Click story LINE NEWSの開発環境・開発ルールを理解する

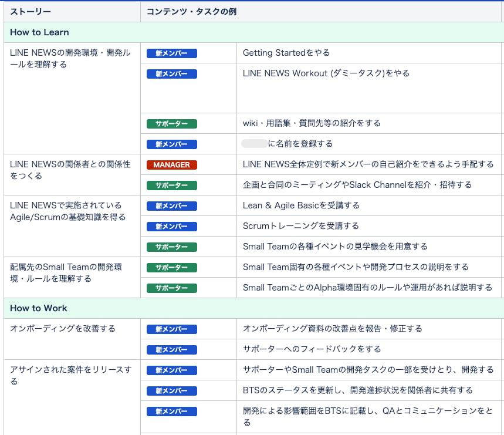(x=70, y=59)
